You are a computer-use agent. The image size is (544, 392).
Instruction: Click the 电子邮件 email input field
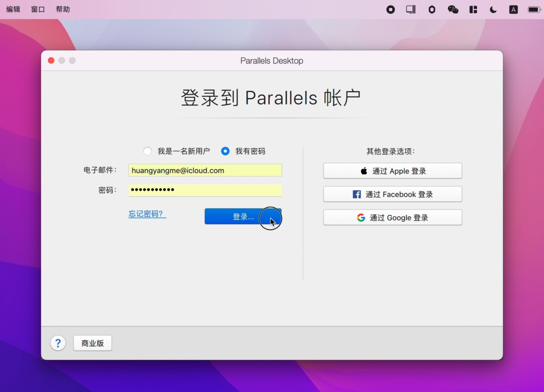pyautogui.click(x=205, y=170)
